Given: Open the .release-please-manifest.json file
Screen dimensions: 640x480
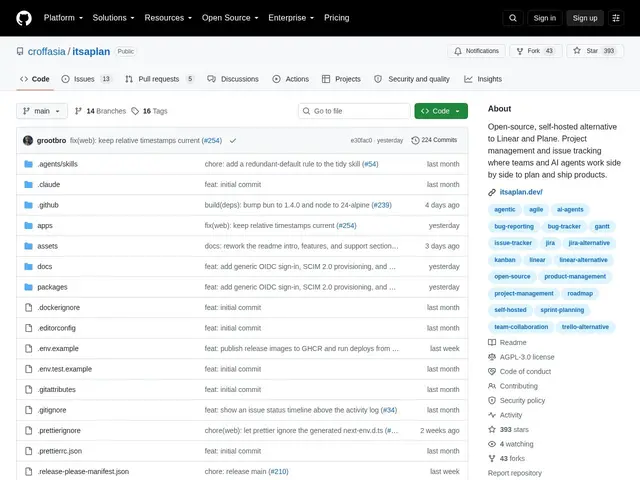Looking at the screenshot, I should (x=83, y=471).
